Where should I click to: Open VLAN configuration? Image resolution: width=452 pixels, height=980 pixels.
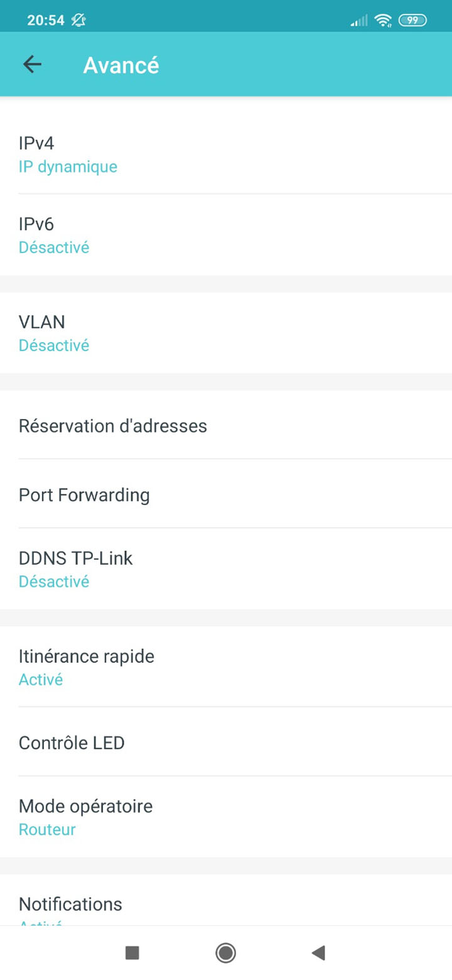click(x=226, y=333)
